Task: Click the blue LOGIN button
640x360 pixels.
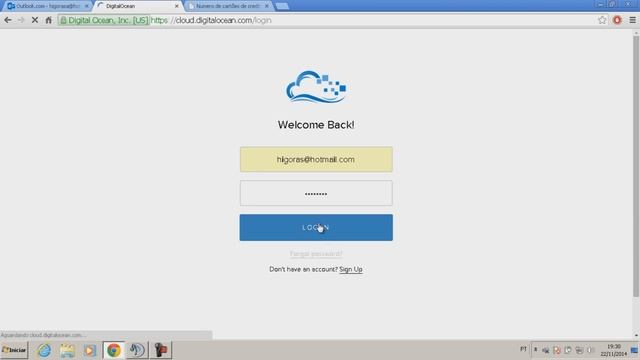Action: tap(316, 227)
